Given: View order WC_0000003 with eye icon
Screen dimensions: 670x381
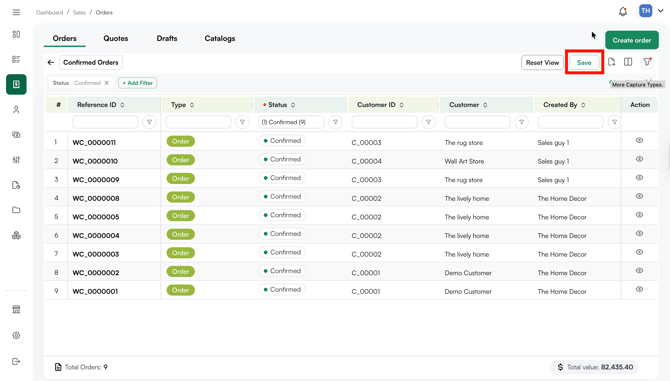Looking at the screenshot, I should pyautogui.click(x=639, y=252).
